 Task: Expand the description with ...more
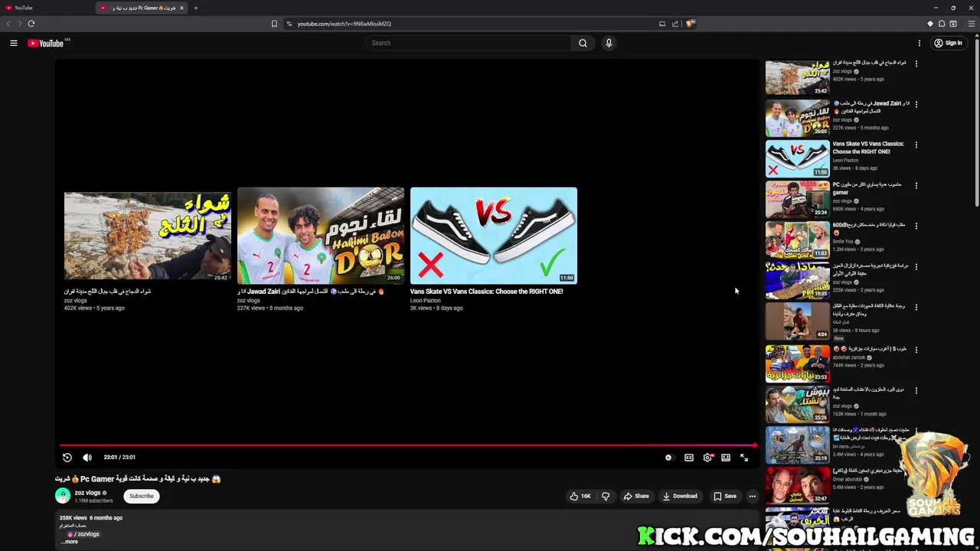pyautogui.click(x=70, y=542)
